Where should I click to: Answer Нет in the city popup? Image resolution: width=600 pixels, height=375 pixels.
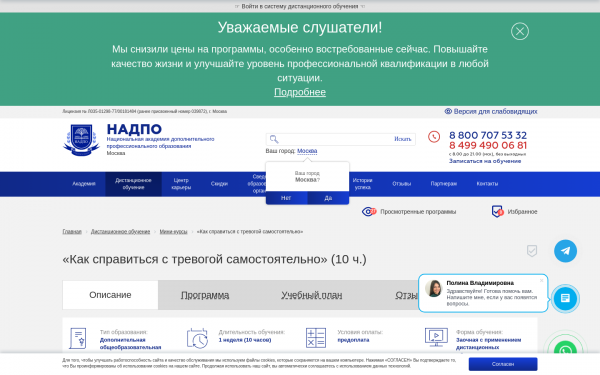(286, 198)
